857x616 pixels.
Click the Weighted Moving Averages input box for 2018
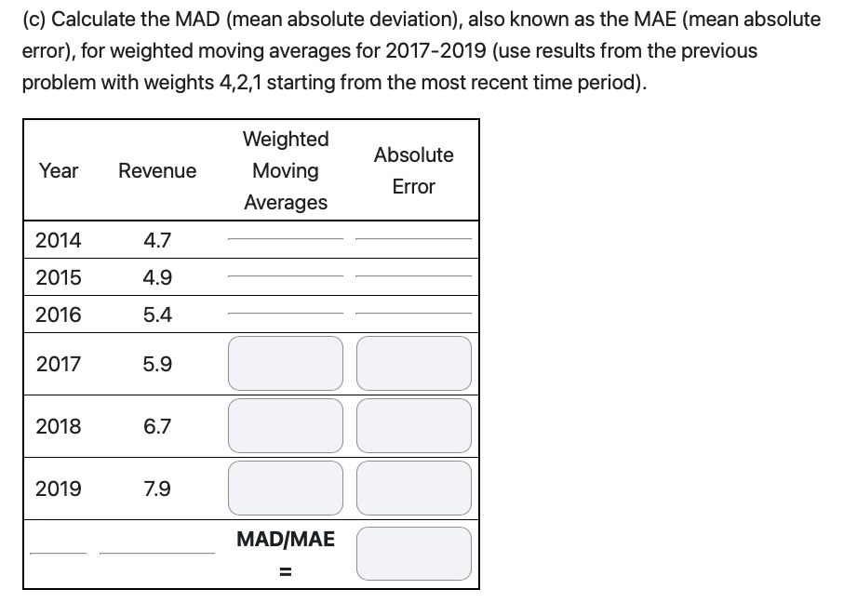[285, 425]
